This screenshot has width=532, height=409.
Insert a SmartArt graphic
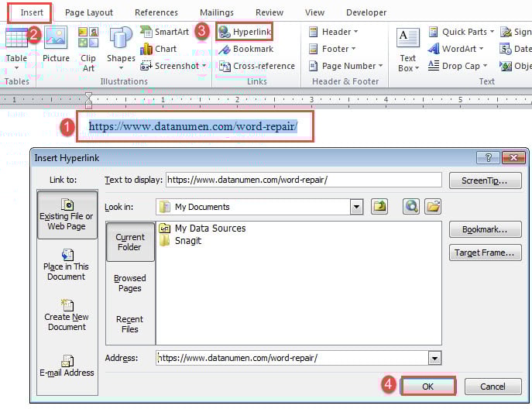click(x=164, y=32)
